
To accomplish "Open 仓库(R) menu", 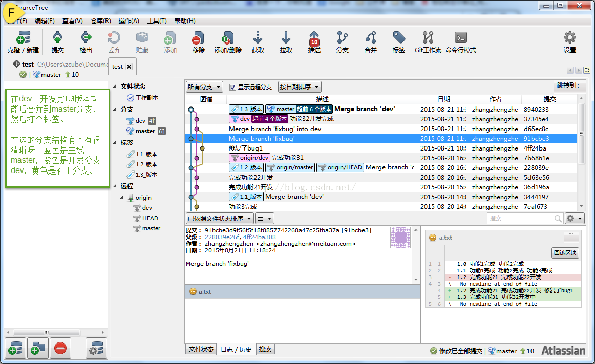I will (100, 21).
